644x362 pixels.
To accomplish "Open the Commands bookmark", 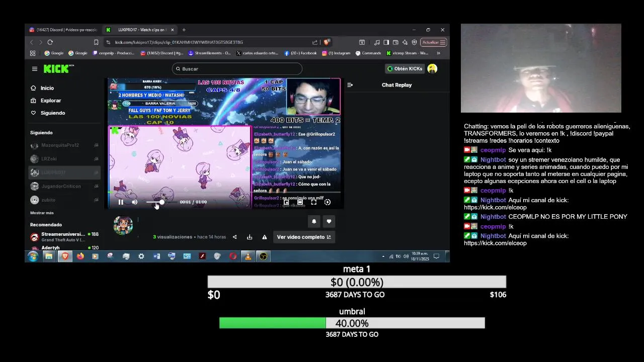I will click(368, 53).
